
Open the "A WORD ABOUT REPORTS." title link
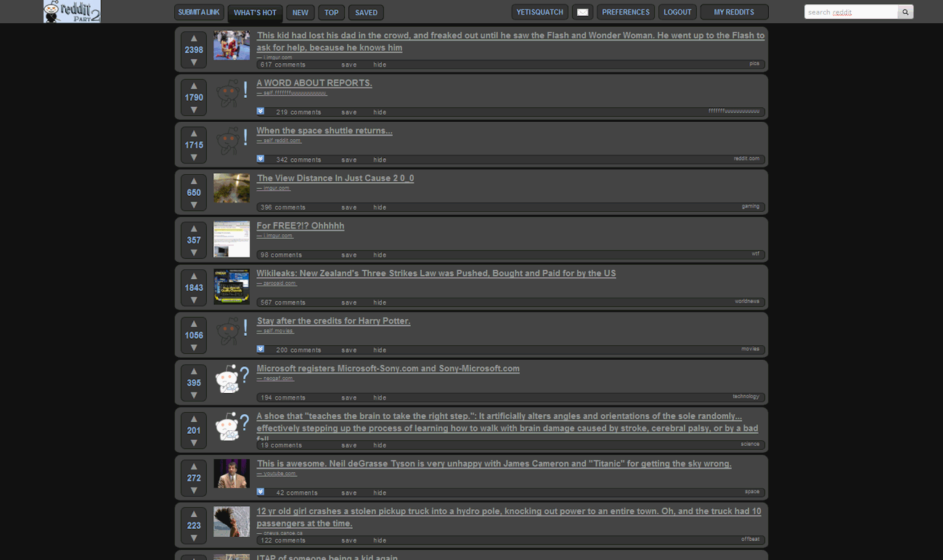(314, 83)
